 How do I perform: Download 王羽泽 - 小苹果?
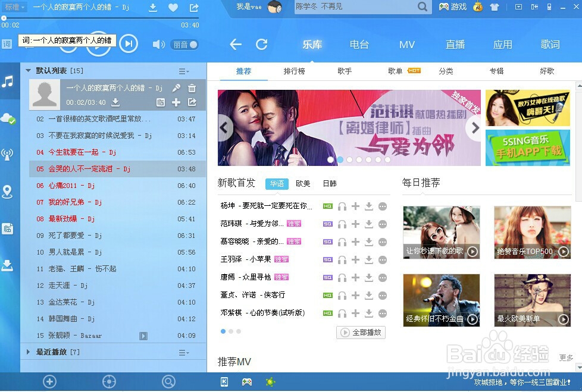[x=368, y=259]
